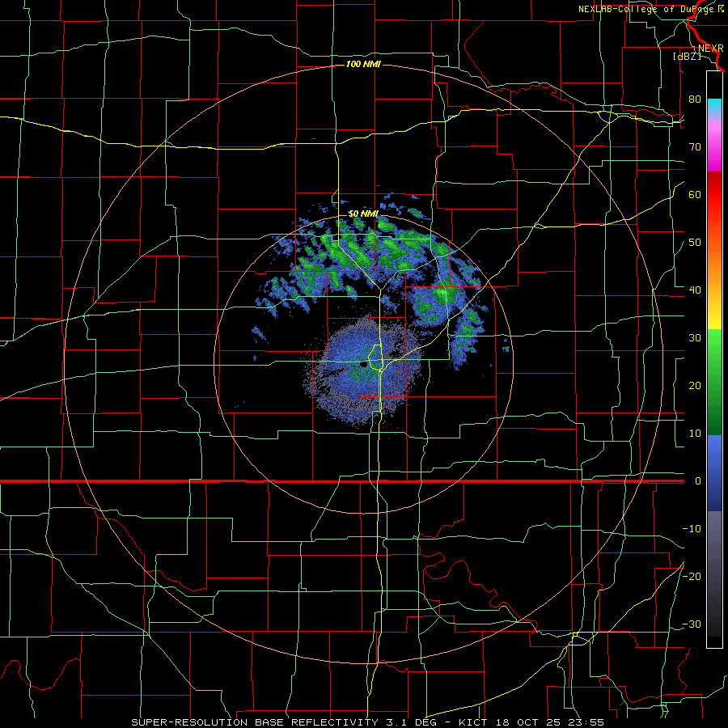This screenshot has width=728, height=728.
Task: Click the 70 value on the dBZ scale
Action: coord(695,146)
